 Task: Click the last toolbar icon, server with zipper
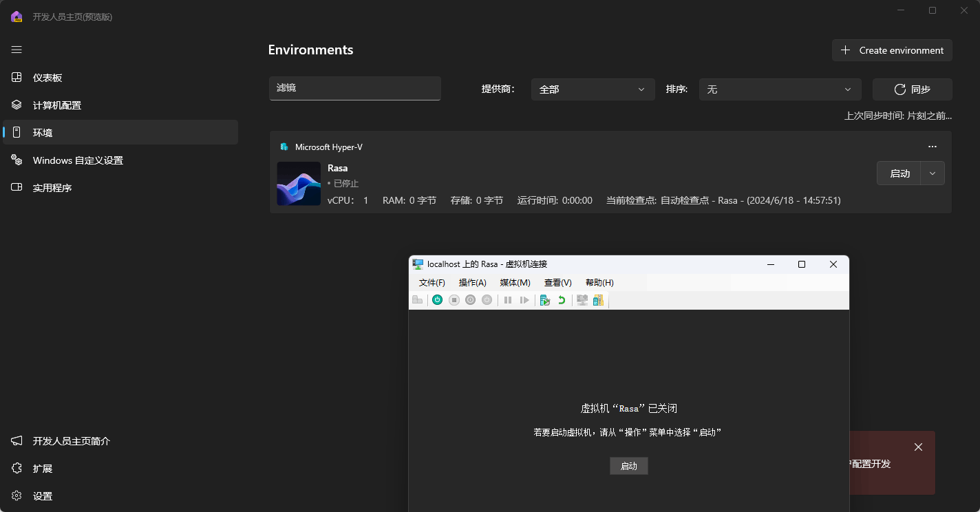click(x=598, y=300)
